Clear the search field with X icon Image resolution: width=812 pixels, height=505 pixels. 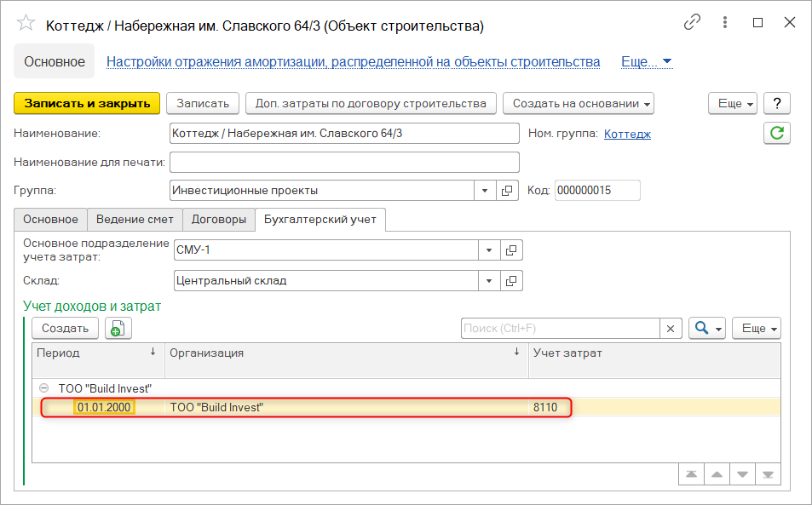tap(671, 329)
